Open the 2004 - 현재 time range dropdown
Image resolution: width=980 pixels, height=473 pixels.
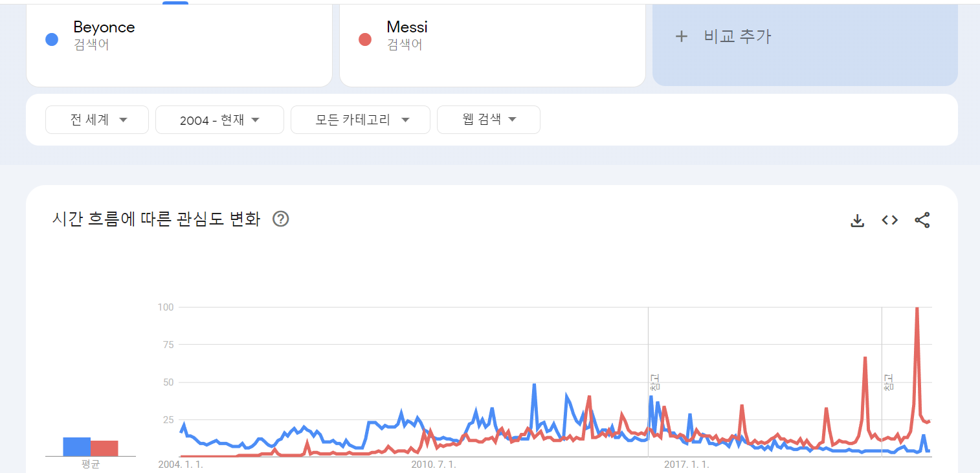coord(219,120)
